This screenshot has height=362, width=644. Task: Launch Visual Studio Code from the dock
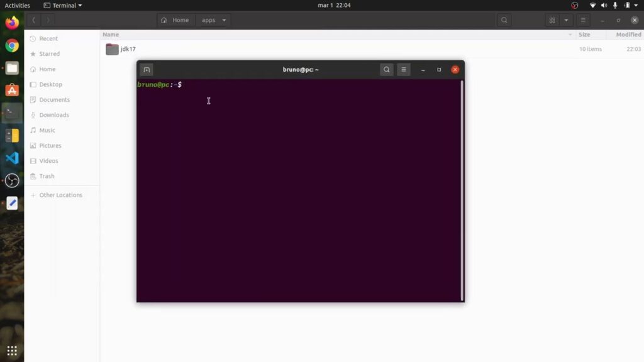[12, 158]
